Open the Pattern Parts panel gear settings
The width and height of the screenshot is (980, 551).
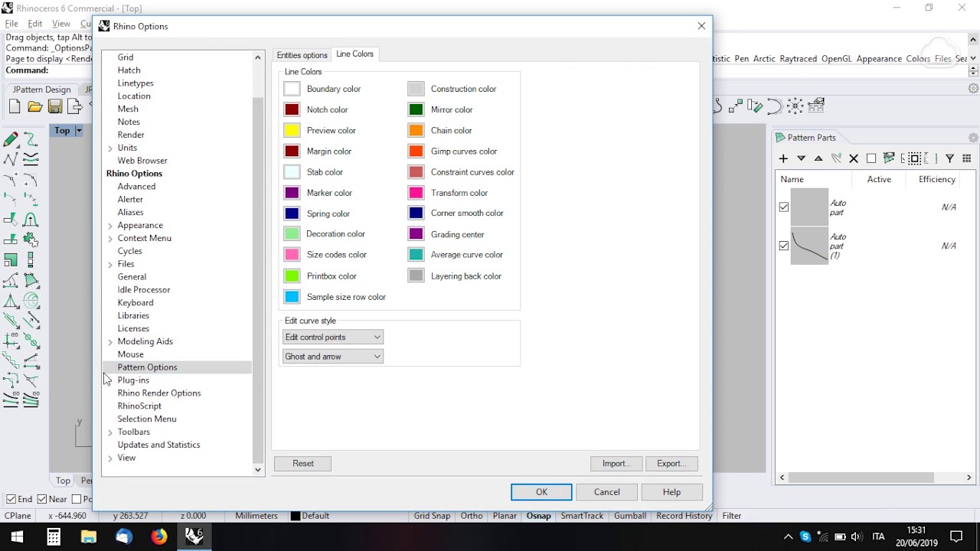click(x=973, y=138)
